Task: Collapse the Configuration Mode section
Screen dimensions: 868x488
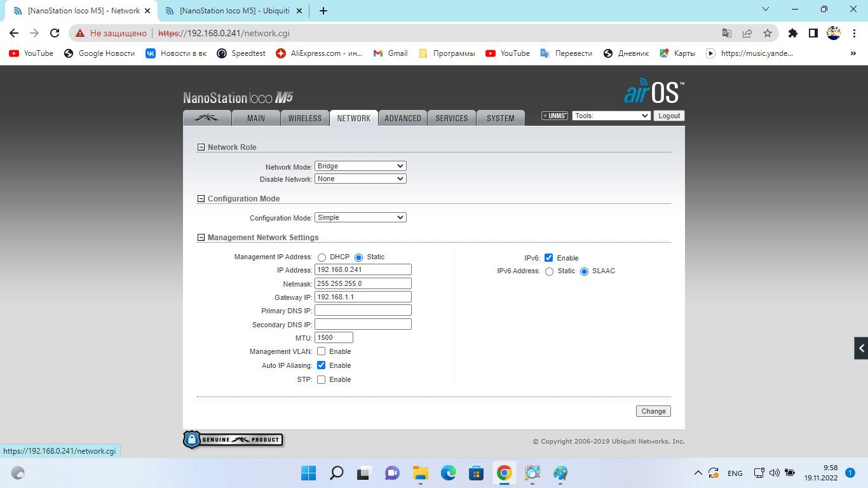Action: (201, 198)
